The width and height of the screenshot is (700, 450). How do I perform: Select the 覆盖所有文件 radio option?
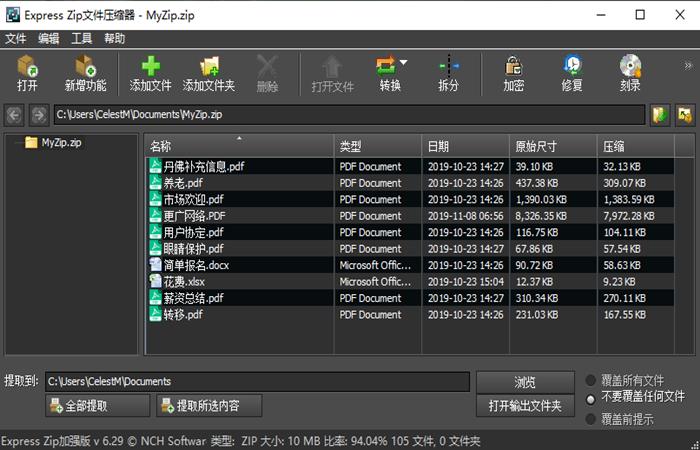(x=591, y=380)
